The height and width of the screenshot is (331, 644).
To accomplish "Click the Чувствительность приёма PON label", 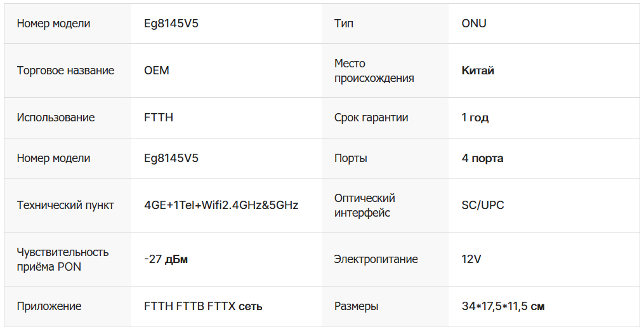I will click(62, 259).
